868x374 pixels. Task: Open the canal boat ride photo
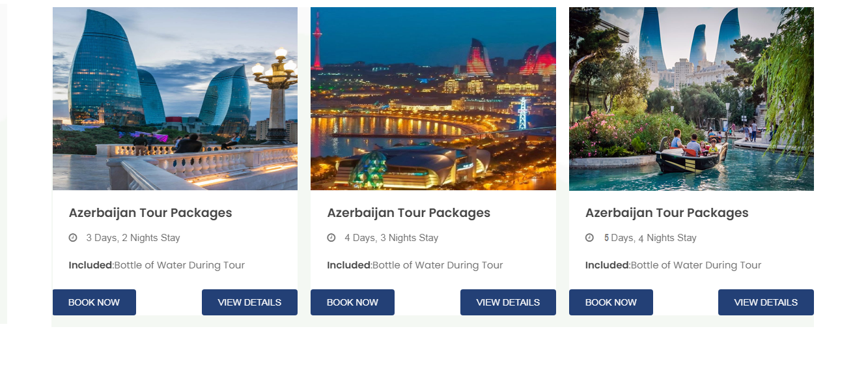[x=691, y=98]
